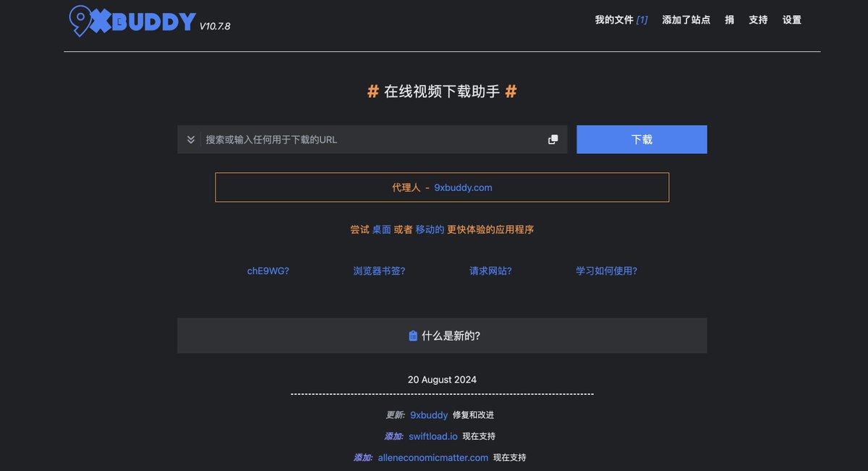Open the swiftload.io link
The image size is (868, 471).
(433, 436)
